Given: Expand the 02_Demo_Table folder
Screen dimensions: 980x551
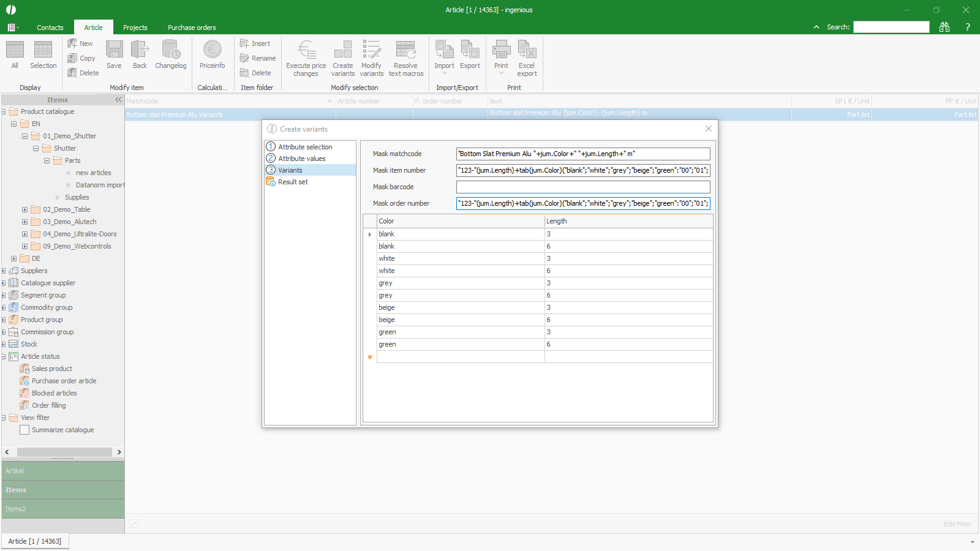Looking at the screenshot, I should pyautogui.click(x=25, y=209).
